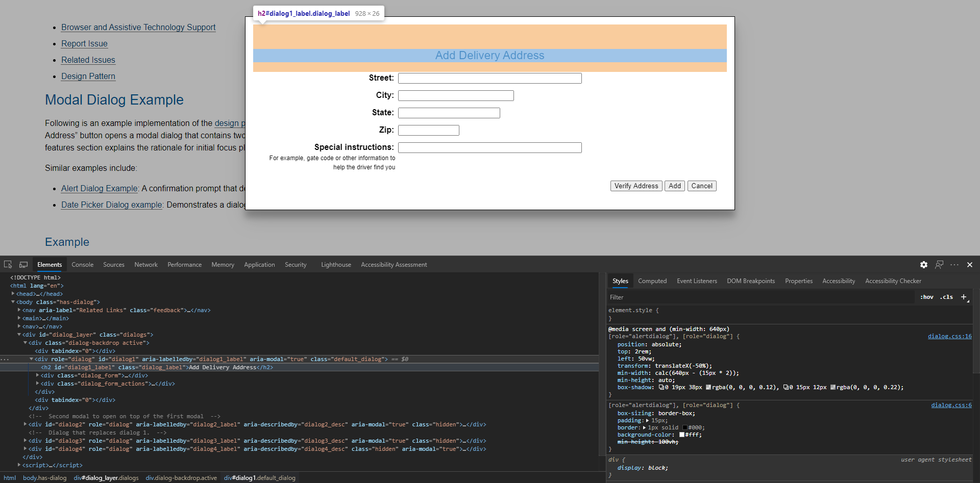Click the Verify Address button
Viewport: 980px width, 483px height.
tap(636, 186)
